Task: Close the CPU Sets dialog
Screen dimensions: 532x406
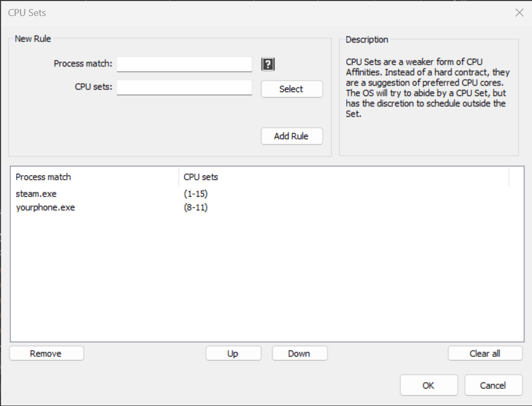Action: click(x=519, y=12)
